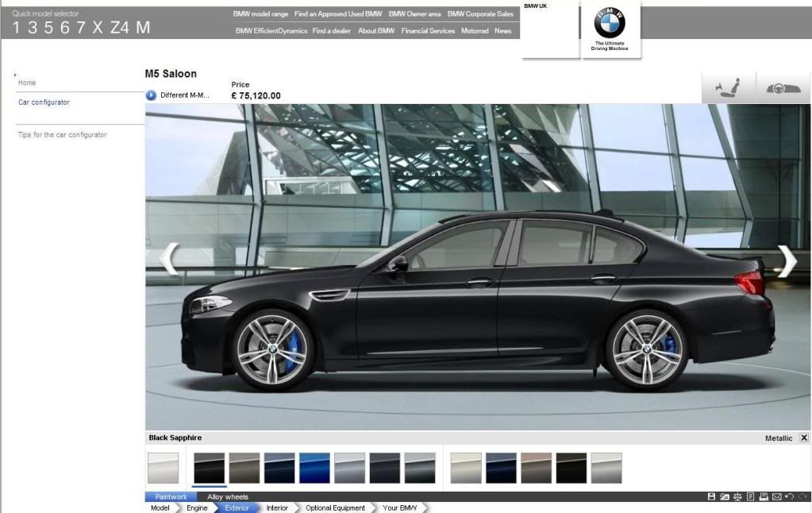Open Financial Services menu
This screenshot has height=513, width=812.
pyautogui.click(x=428, y=31)
